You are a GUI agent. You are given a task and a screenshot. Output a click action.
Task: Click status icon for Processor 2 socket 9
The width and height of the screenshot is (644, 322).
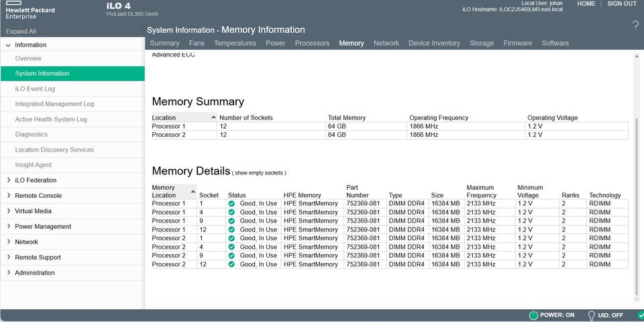[231, 256]
